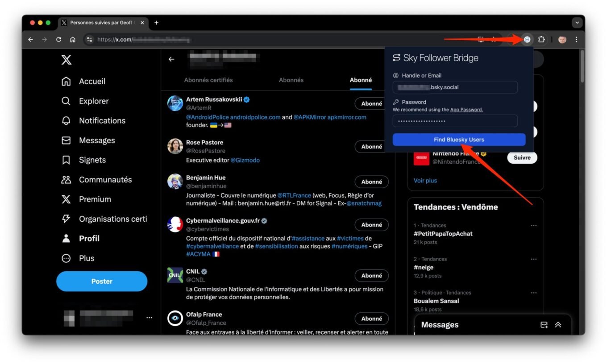
Task: Open #ACYMA hashtag link
Action: point(198,254)
